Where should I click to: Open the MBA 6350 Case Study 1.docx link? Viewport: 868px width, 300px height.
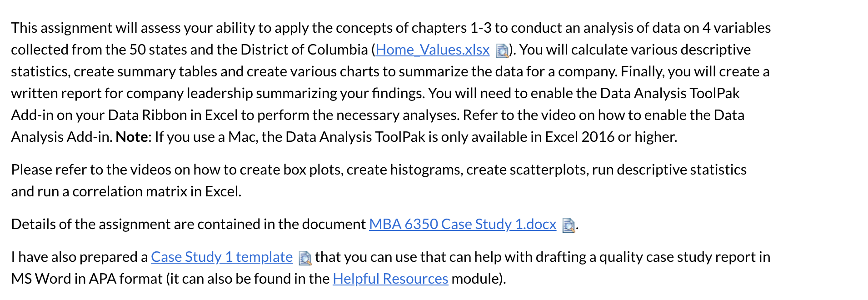tap(462, 224)
